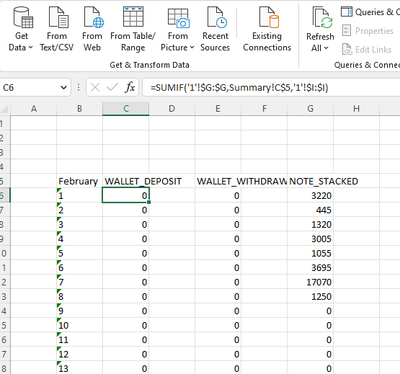Open Recent Sources
Screen dimensions: 400x374
215,29
